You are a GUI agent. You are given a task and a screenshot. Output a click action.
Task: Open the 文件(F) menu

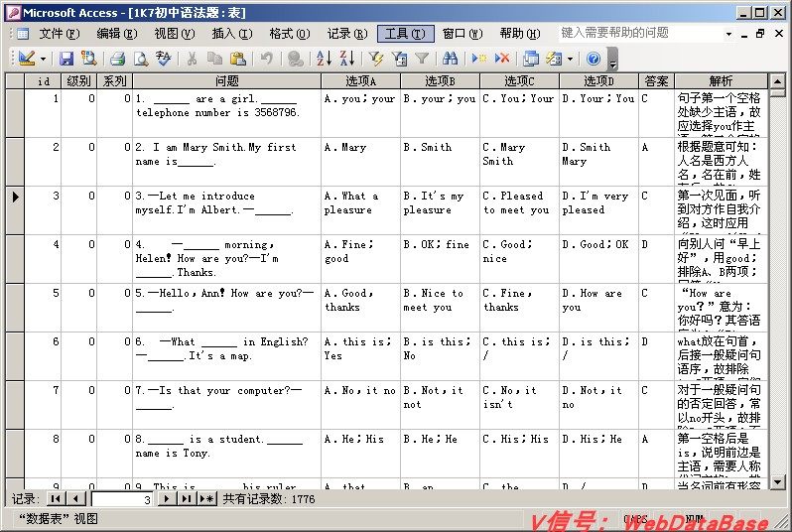(x=60, y=34)
